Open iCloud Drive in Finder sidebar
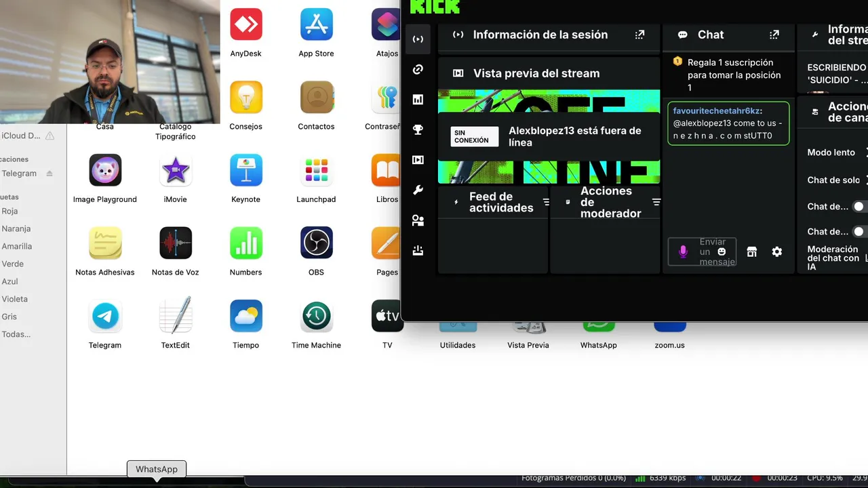 pyautogui.click(x=21, y=136)
